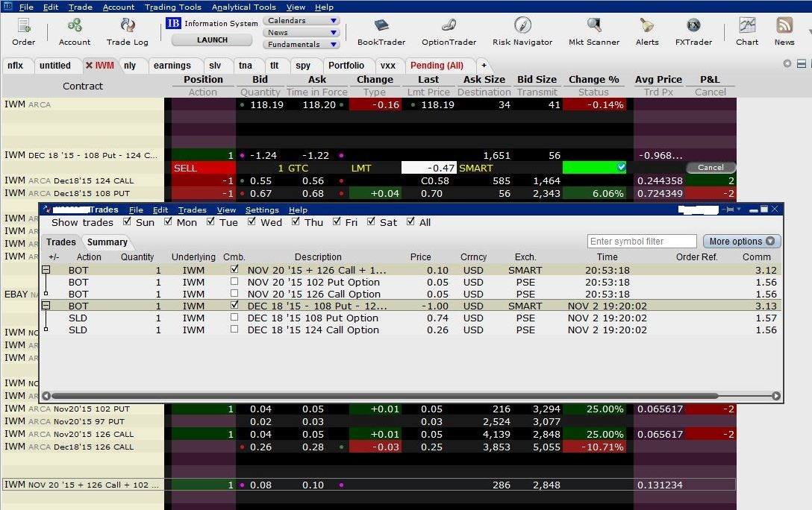This screenshot has width=812, height=510.
Task: Click the Enter symbol filter field
Action: (642, 241)
